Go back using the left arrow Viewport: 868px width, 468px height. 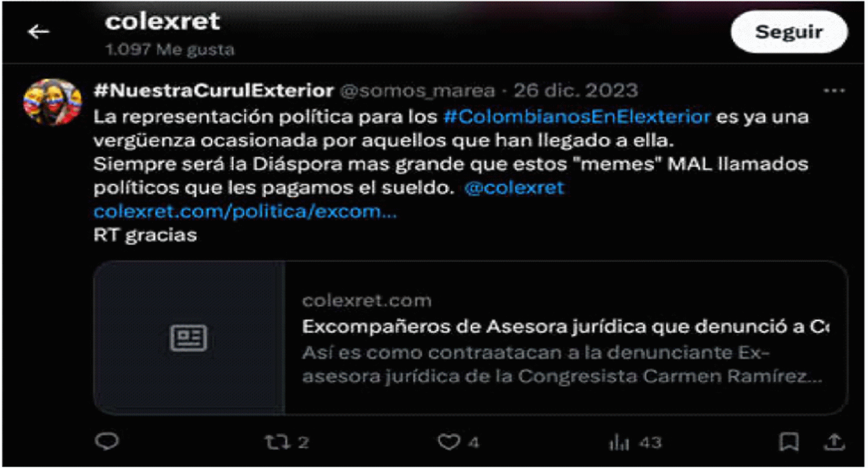(39, 32)
